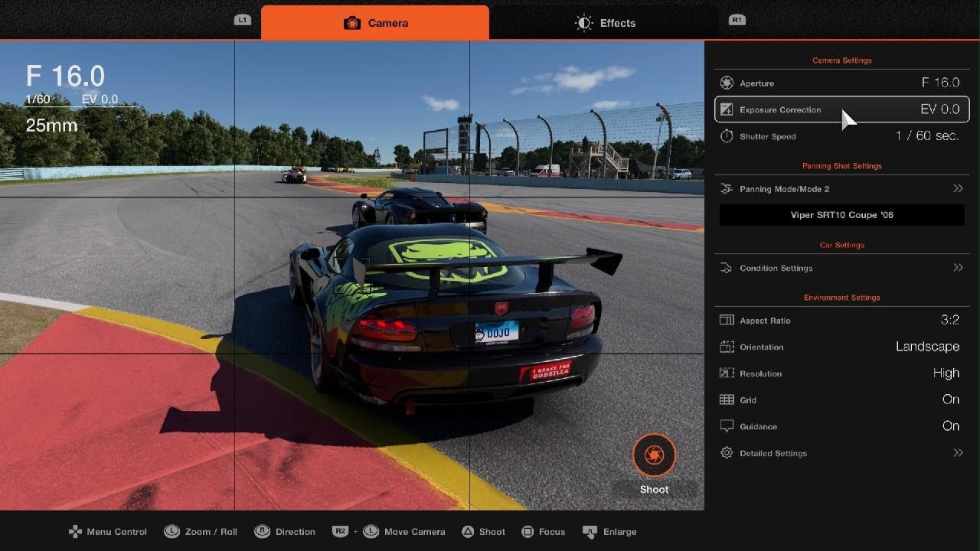Click the Enlarge touchpad icon
This screenshot has width=980, height=551.
pos(590,531)
